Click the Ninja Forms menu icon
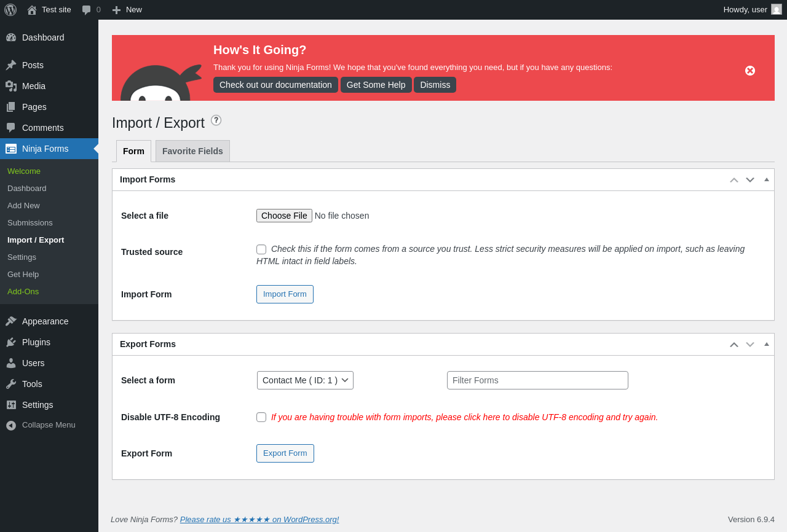 pos(11,149)
